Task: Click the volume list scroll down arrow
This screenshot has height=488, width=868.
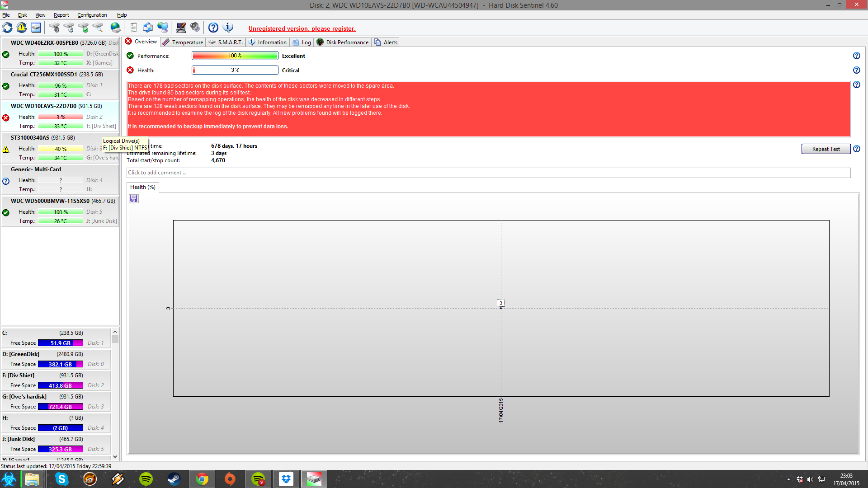Action: pos(115,457)
